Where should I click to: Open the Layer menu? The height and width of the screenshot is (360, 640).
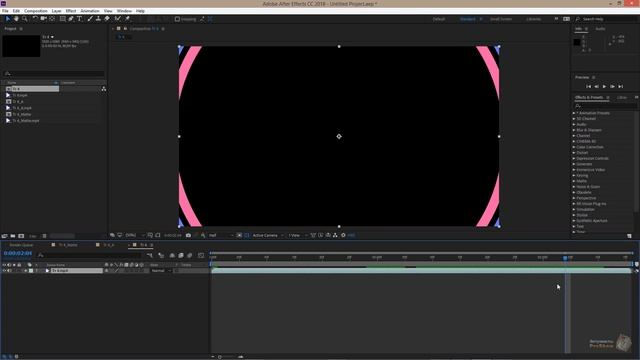coord(57,11)
